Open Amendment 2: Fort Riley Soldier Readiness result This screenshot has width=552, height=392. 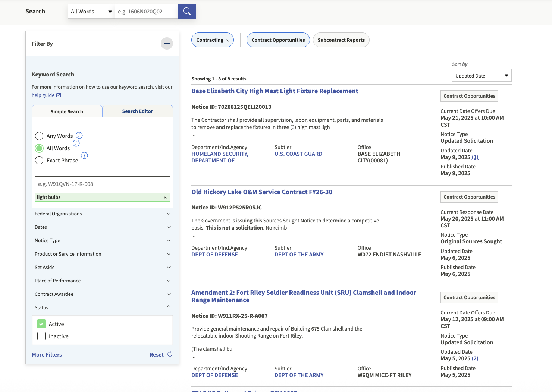tap(304, 296)
